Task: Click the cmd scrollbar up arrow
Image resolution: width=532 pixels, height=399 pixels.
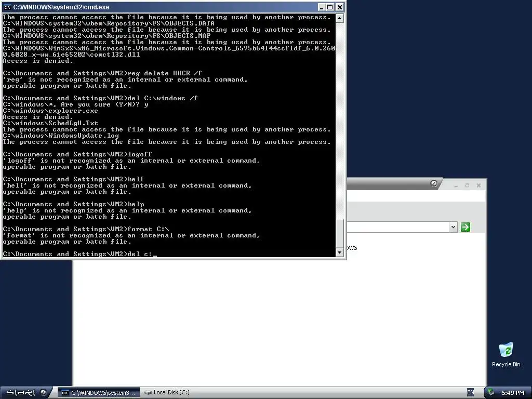Action: pyautogui.click(x=340, y=18)
